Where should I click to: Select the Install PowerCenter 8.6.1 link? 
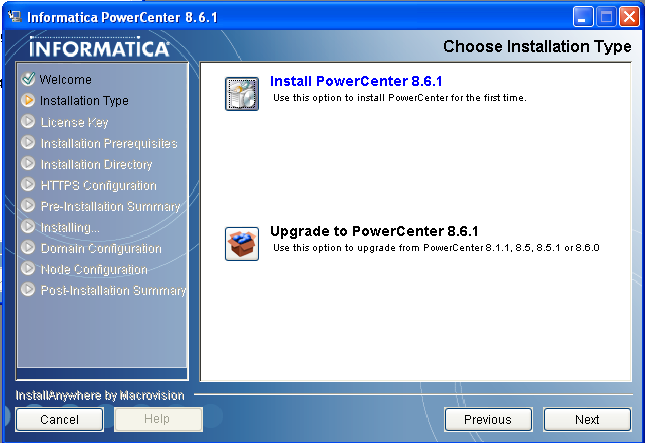[x=356, y=81]
